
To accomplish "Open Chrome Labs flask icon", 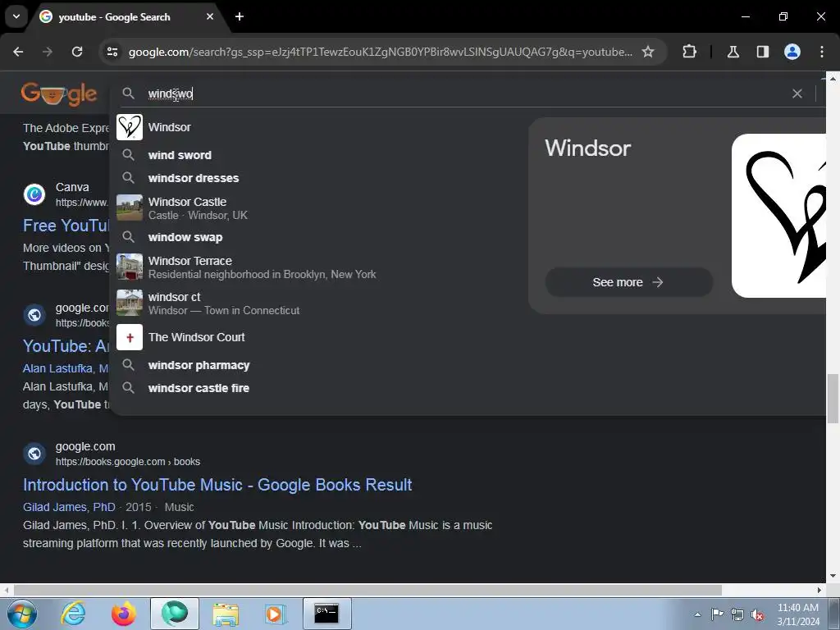I will 733,52.
